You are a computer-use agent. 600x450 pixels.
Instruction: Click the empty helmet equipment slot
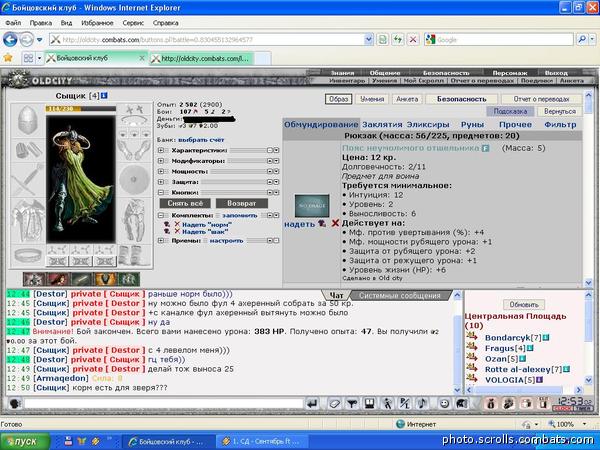(28, 120)
